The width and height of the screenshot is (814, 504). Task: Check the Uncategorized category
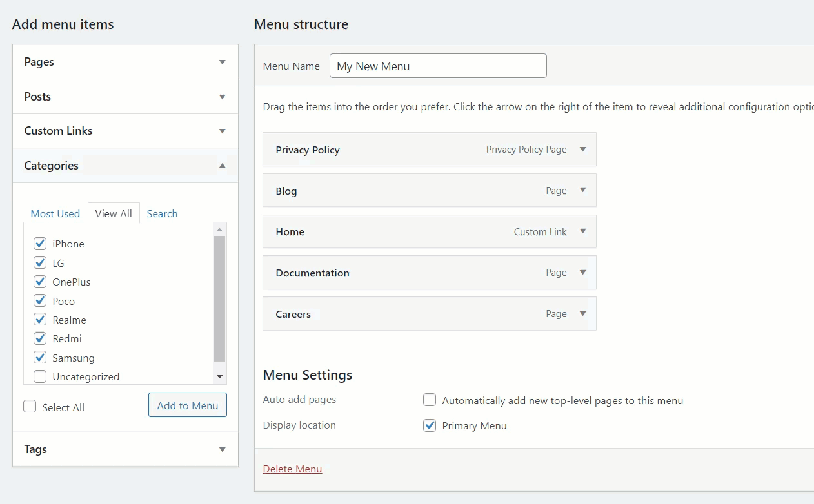[40, 376]
